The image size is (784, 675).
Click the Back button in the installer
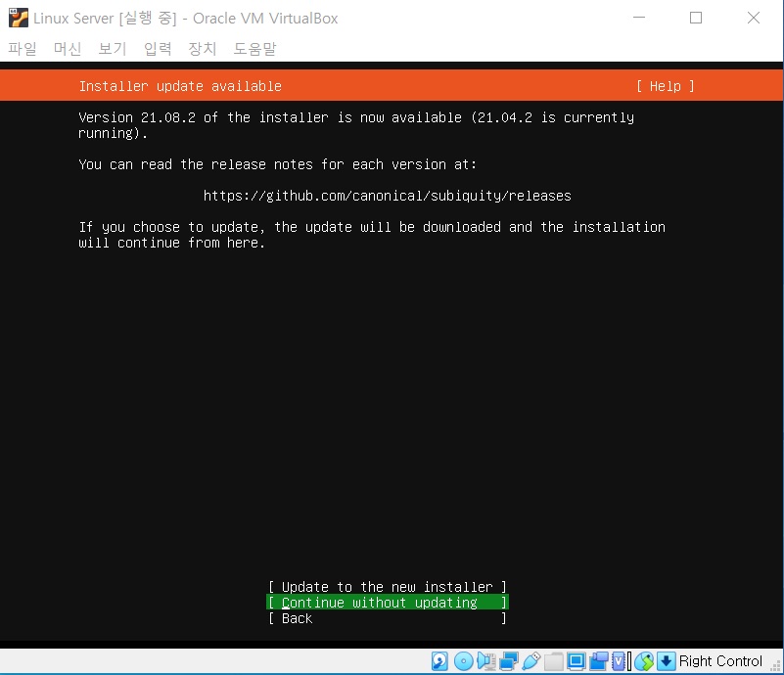(x=388, y=618)
